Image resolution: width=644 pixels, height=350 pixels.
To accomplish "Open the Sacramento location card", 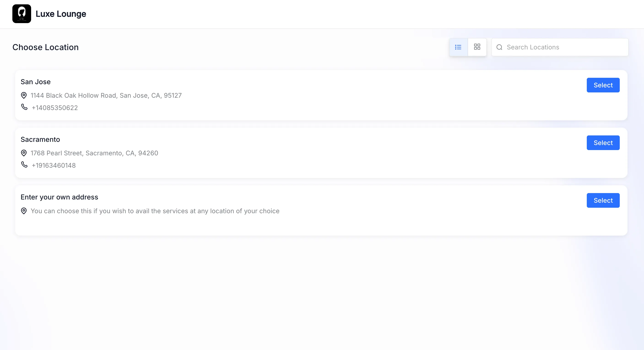I will coord(40,139).
